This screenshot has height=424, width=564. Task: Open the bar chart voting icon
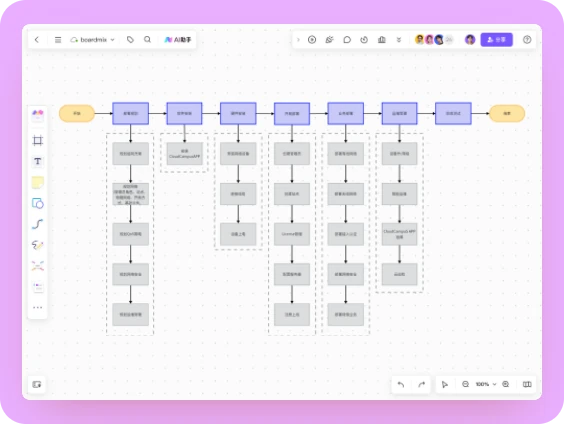(382, 40)
